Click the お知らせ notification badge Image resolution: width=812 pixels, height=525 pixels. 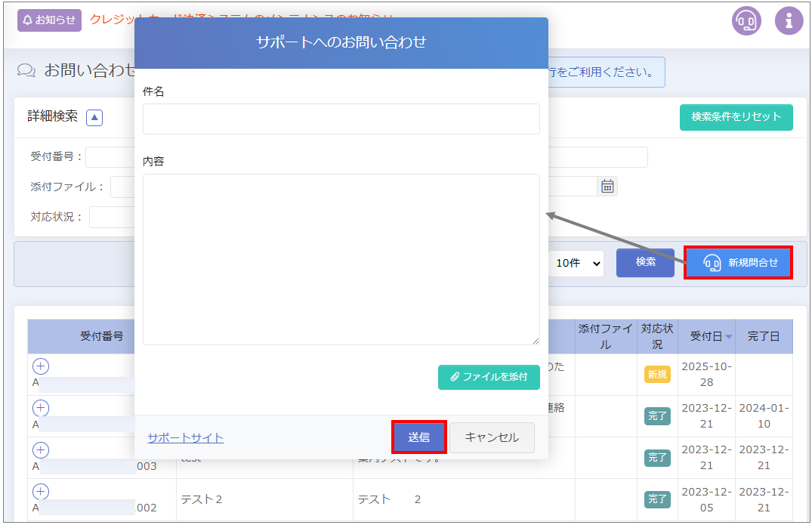click(49, 20)
